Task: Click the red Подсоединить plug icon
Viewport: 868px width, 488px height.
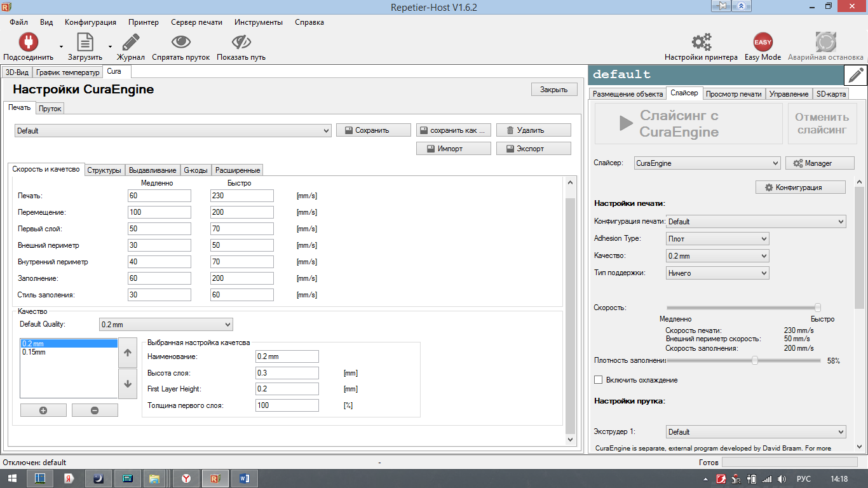Action: pyautogui.click(x=28, y=42)
